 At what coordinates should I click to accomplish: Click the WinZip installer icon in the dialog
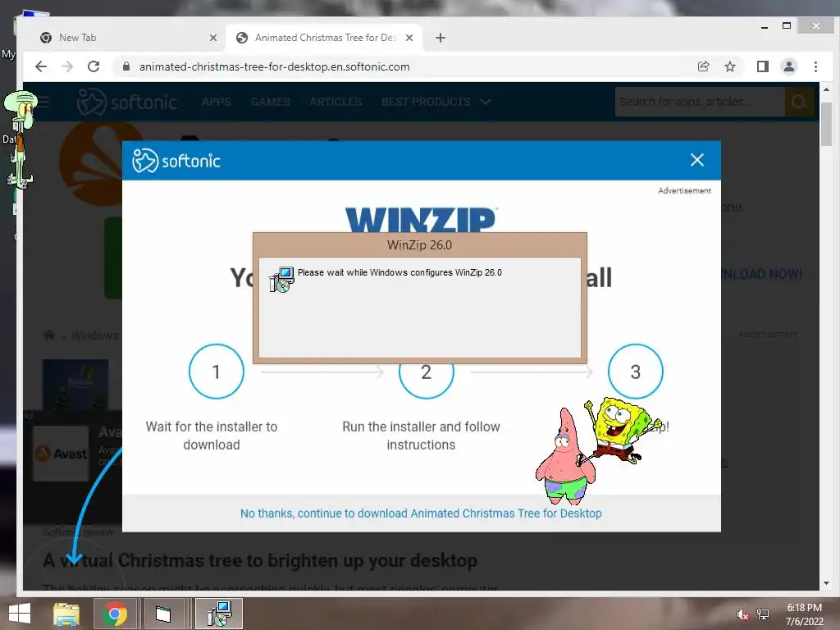click(282, 279)
